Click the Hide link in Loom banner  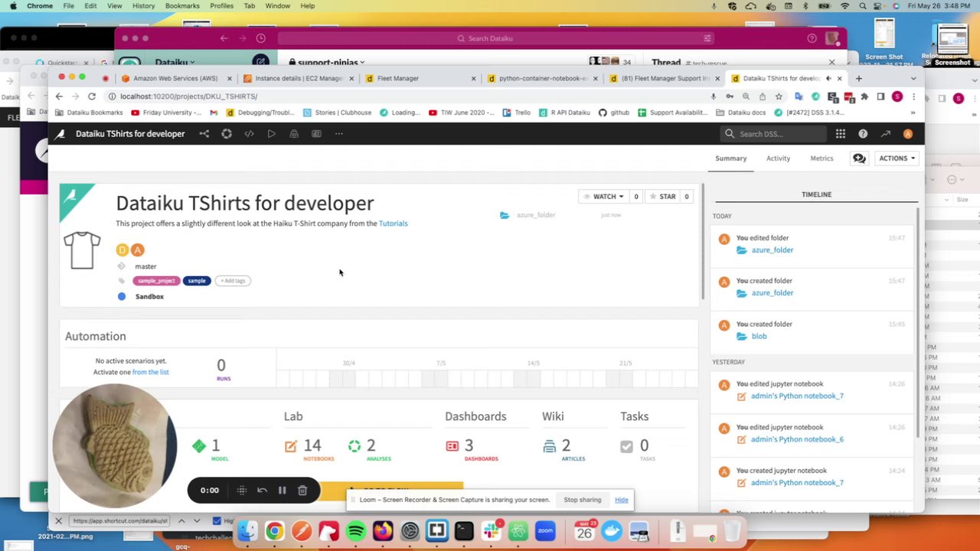[x=621, y=500]
